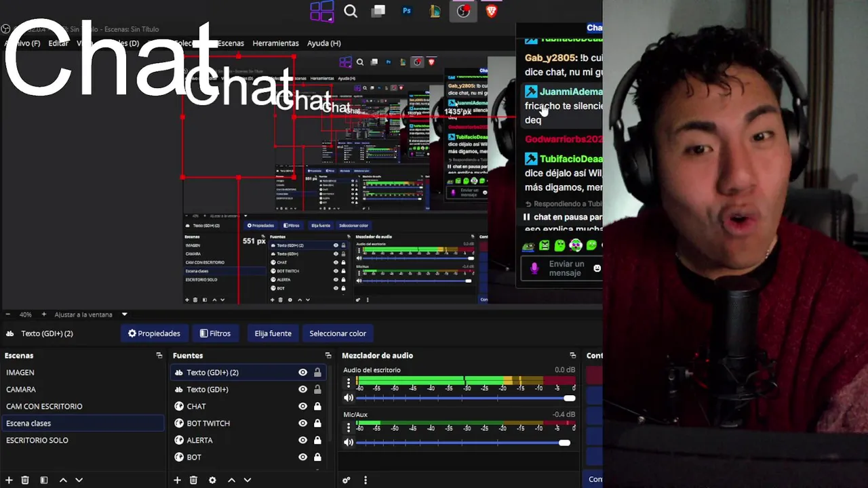Image resolution: width=868 pixels, height=488 pixels.
Task: Add a new scene with plus icon
Action: (8, 480)
